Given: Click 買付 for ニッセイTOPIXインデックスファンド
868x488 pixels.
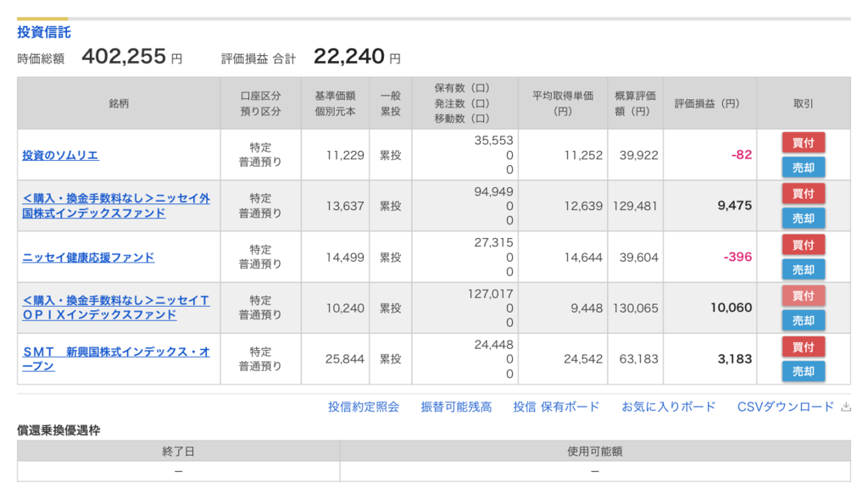Looking at the screenshot, I should (x=804, y=296).
